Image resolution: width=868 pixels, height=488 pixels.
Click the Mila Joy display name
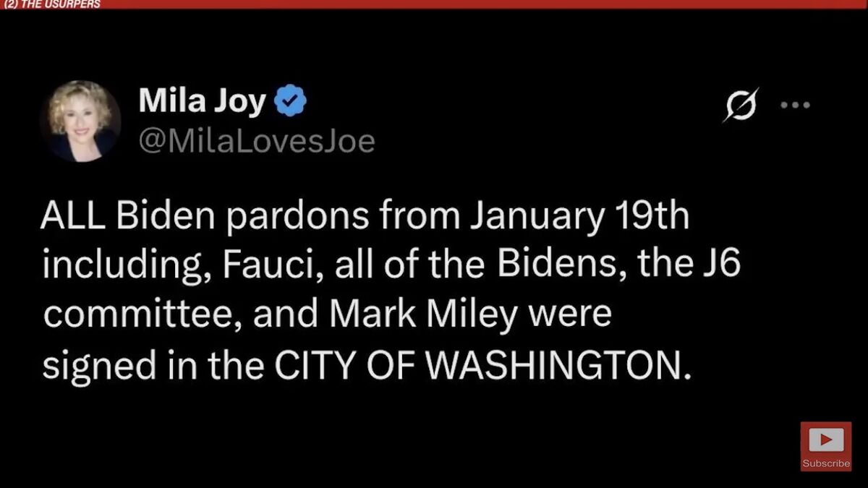point(203,100)
